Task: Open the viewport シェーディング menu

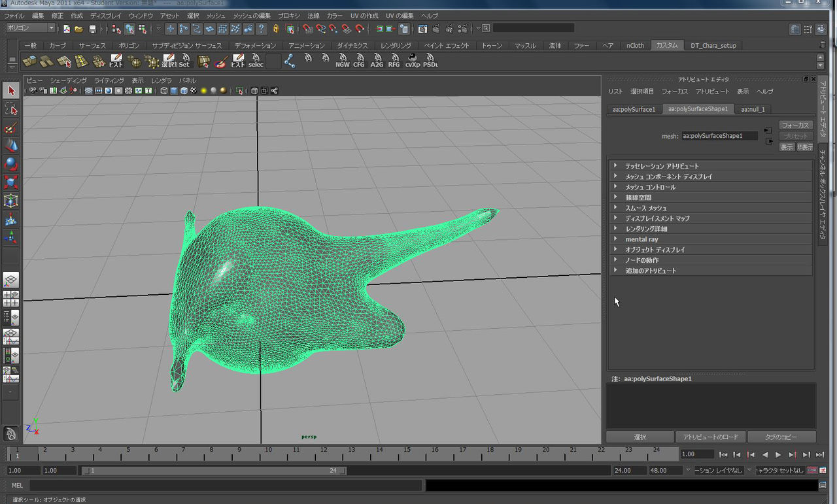Action: pos(69,80)
